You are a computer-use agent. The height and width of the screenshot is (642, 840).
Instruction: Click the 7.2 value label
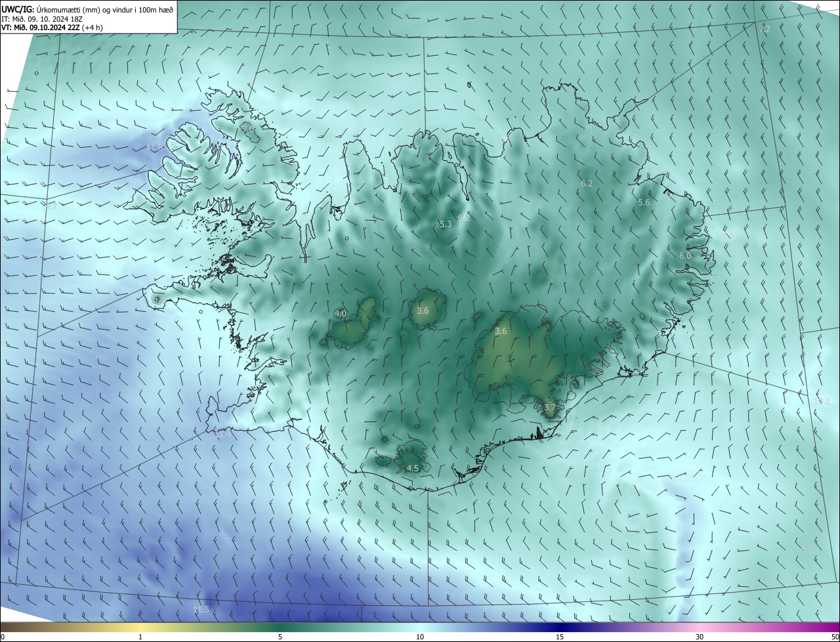click(x=765, y=30)
